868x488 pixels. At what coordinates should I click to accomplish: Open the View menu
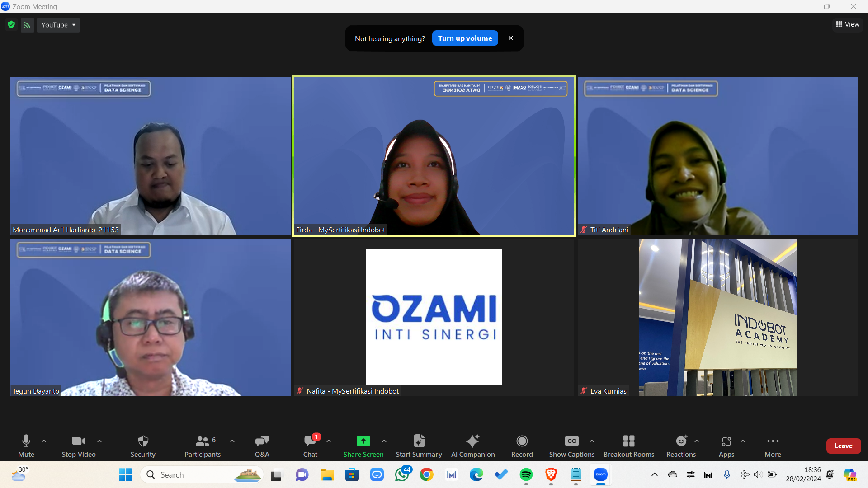click(x=848, y=24)
